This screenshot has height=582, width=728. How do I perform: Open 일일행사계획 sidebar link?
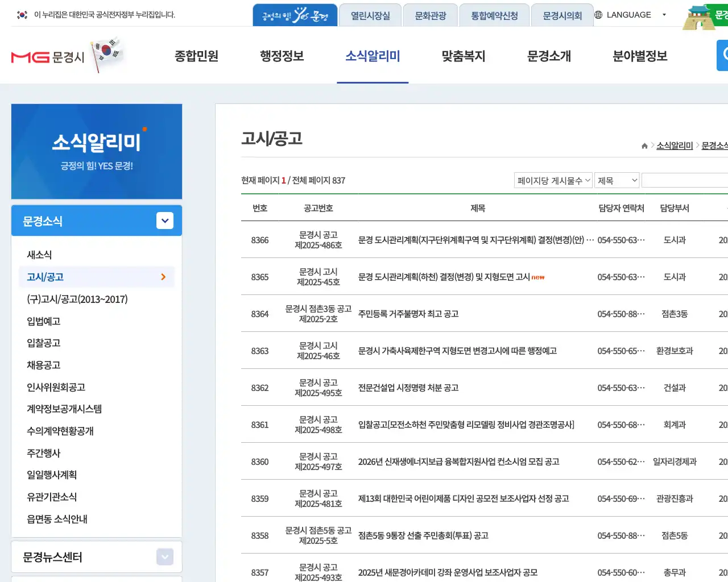coord(52,475)
